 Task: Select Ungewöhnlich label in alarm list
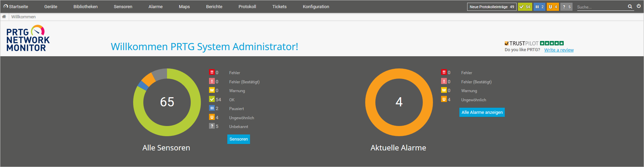pyautogui.click(x=474, y=100)
